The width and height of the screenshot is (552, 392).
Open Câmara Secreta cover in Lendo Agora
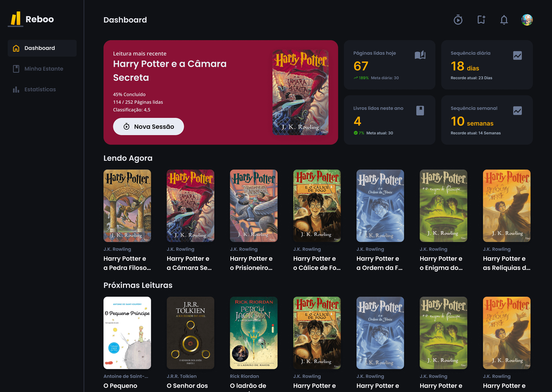coord(191,206)
